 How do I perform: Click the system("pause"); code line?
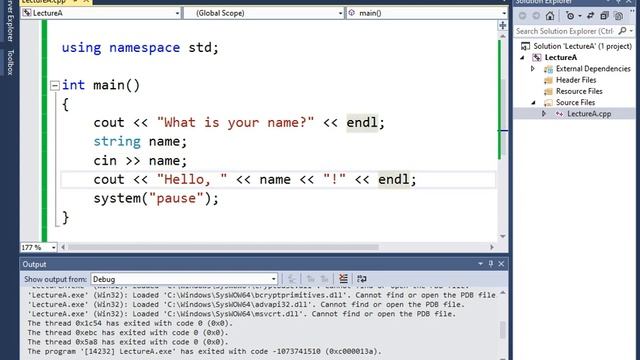click(156, 198)
